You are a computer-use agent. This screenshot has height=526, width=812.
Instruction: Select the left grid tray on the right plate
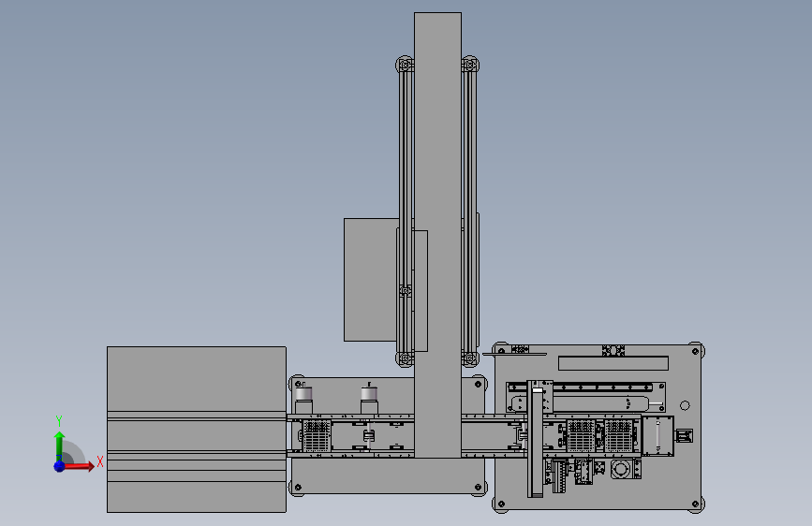pyautogui.click(x=581, y=435)
